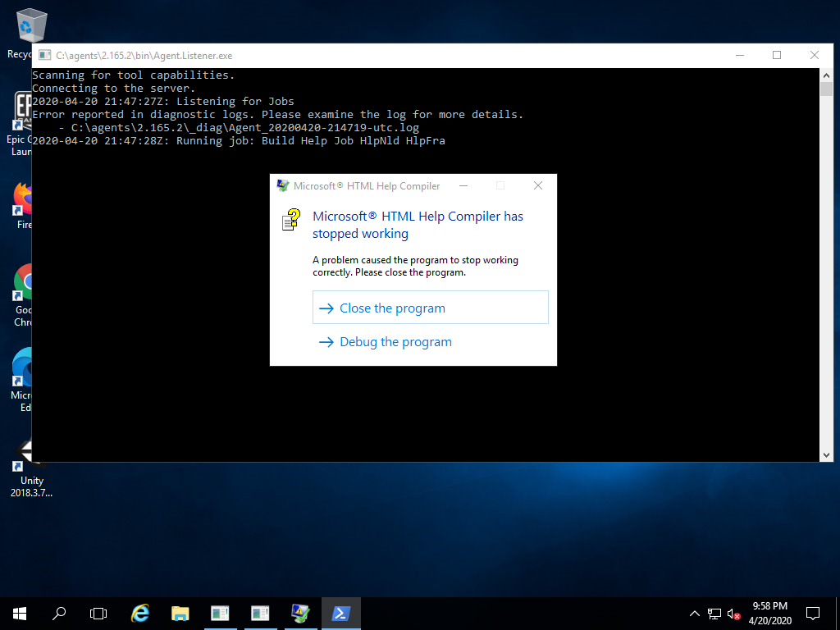
Task: Open the Action Center notifications
Action: 813,613
